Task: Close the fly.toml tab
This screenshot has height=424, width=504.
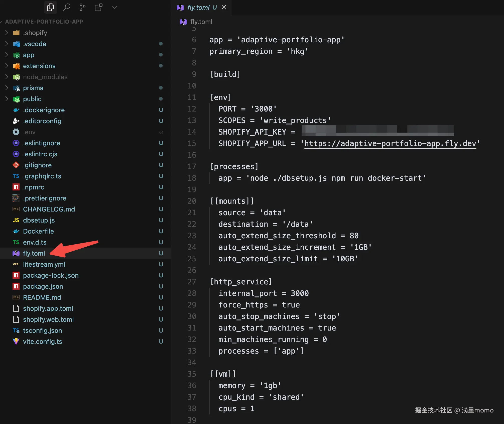Action: point(224,8)
